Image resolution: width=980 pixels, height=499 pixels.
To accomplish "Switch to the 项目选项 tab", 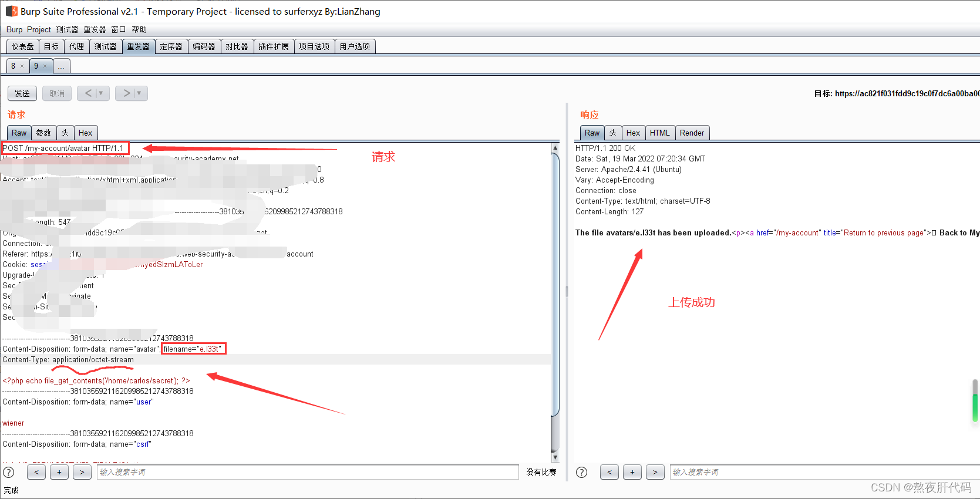I will (x=314, y=46).
